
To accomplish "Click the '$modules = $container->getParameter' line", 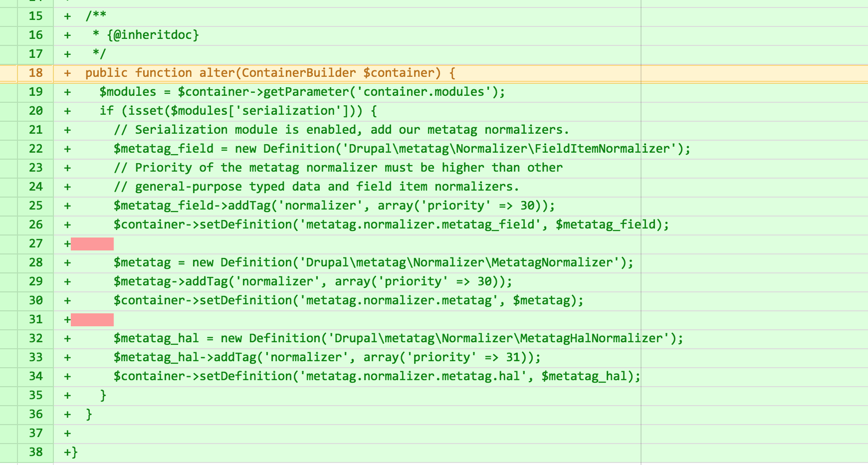I will click(302, 92).
